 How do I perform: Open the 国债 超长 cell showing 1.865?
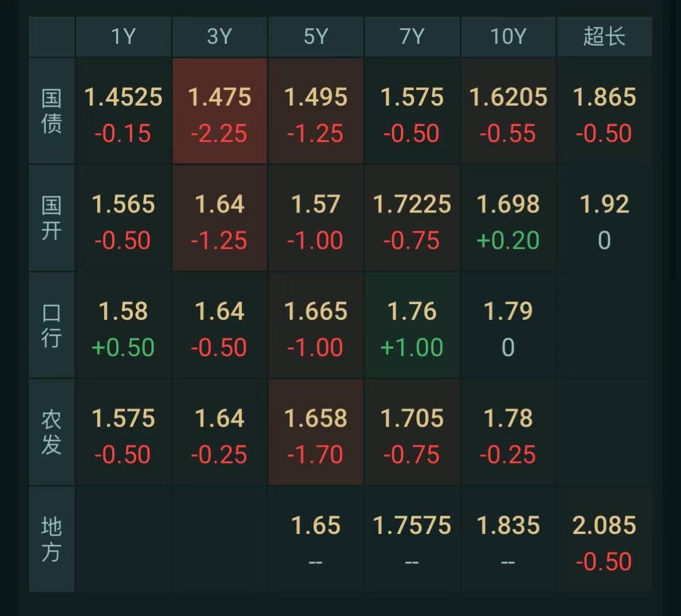[x=604, y=111]
